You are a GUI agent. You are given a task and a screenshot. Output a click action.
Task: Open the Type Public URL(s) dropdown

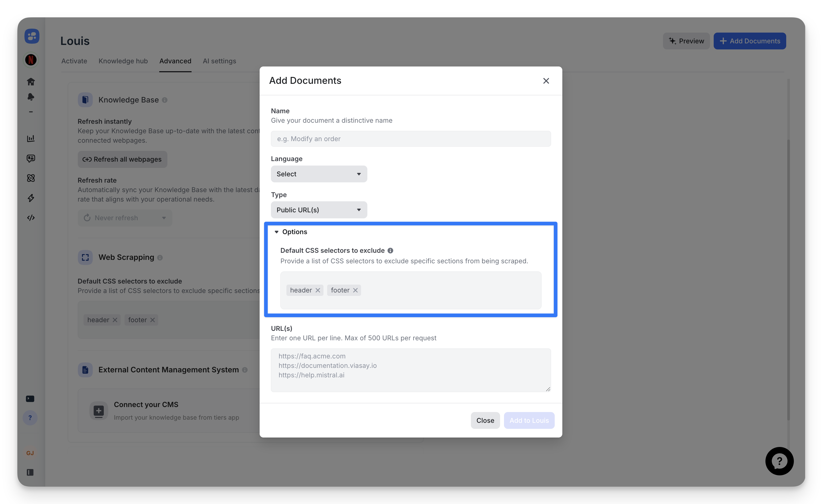319,210
